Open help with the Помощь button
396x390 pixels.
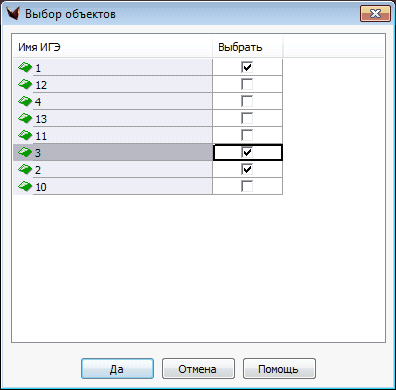(x=279, y=369)
